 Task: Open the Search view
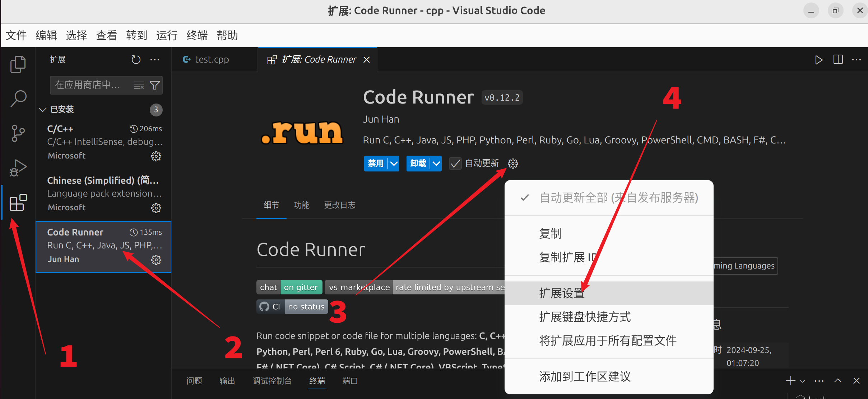(17, 98)
